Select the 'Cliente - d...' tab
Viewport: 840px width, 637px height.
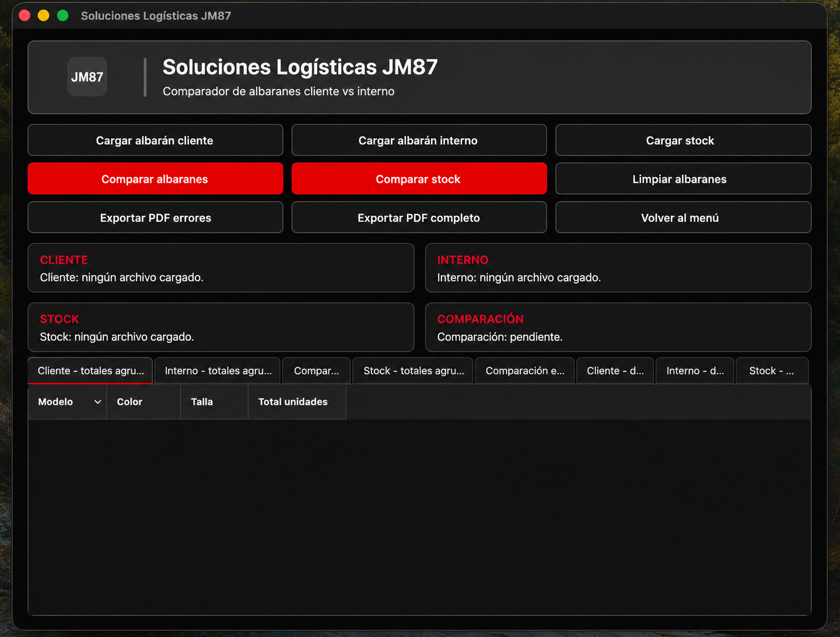(x=615, y=370)
